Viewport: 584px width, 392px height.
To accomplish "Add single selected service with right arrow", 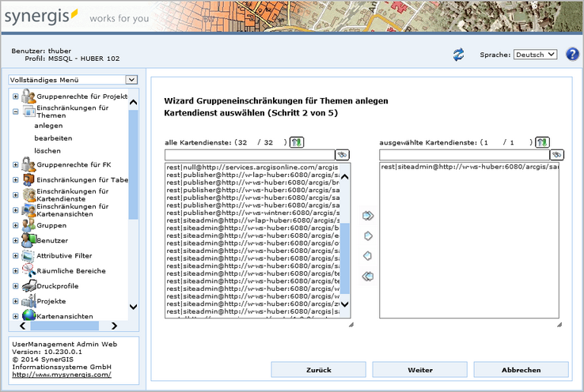I will (367, 236).
